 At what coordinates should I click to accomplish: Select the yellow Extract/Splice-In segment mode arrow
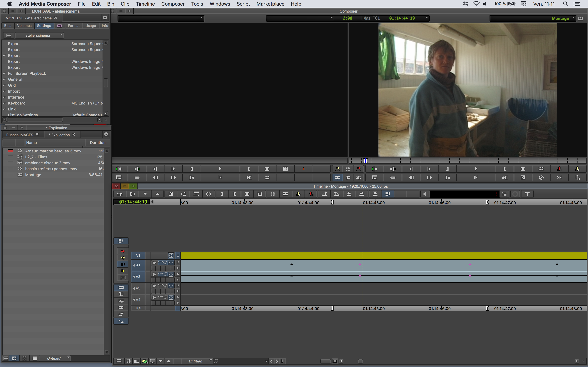(x=123, y=258)
